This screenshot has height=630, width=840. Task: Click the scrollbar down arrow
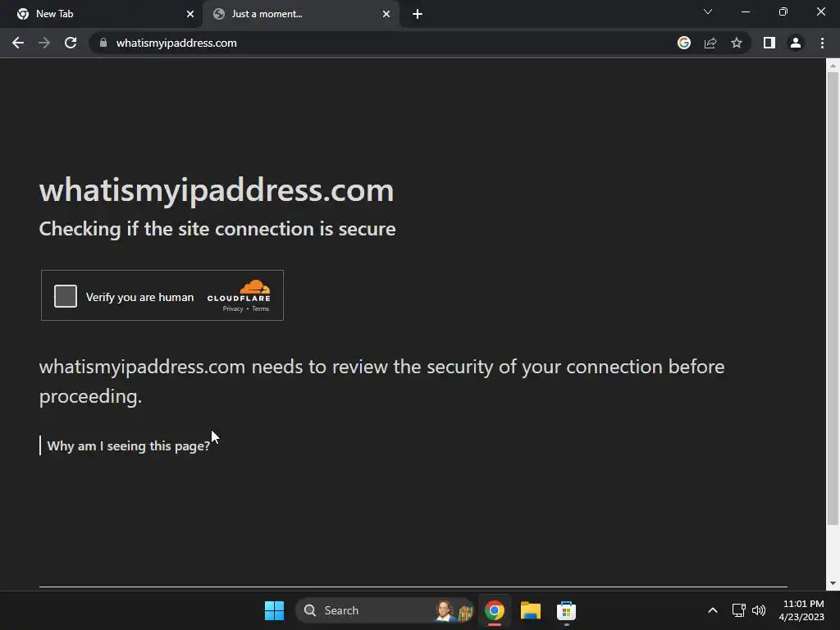[833, 583]
